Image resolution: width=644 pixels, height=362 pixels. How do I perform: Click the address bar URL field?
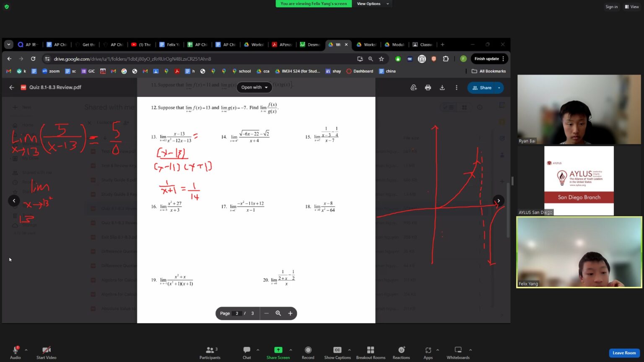(x=201, y=59)
